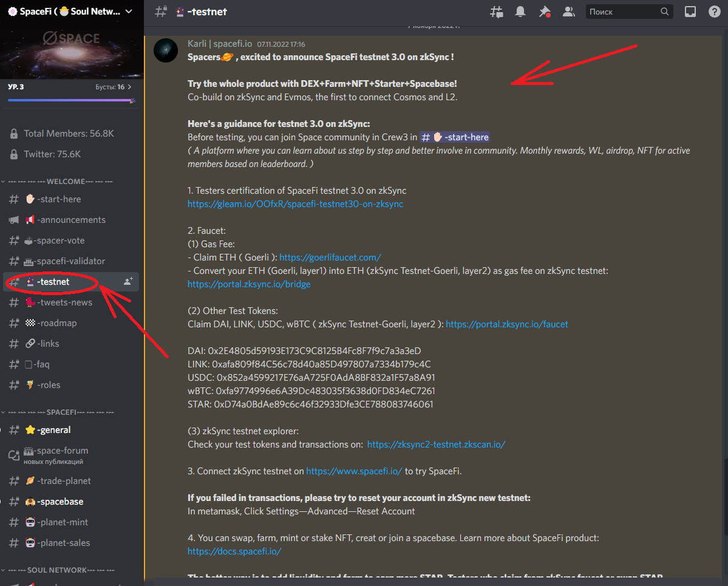Viewport: 728px width, 586px height.
Task: Open the -space-forum channel
Action: point(71,455)
